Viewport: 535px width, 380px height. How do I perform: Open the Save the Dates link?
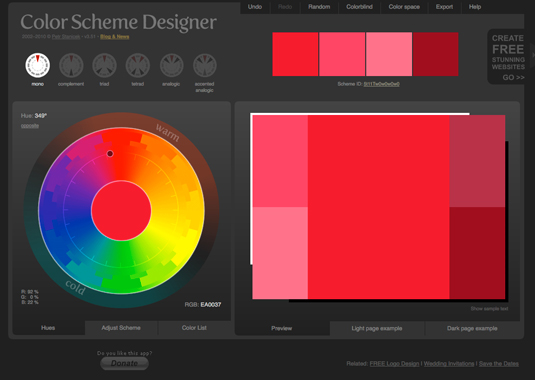tap(499, 364)
